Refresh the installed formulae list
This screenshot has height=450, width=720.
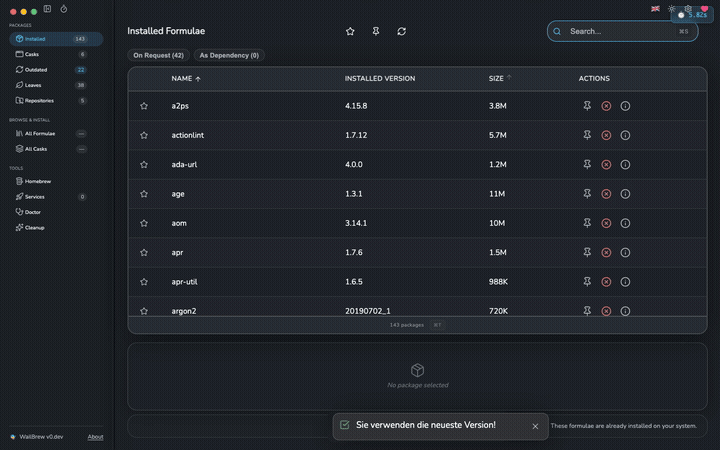402,31
